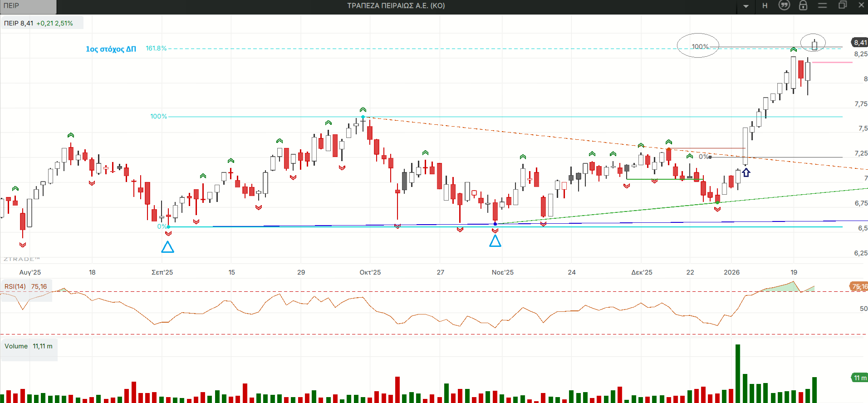Click the blue triangle marker near Νοε'25

[x=495, y=241]
